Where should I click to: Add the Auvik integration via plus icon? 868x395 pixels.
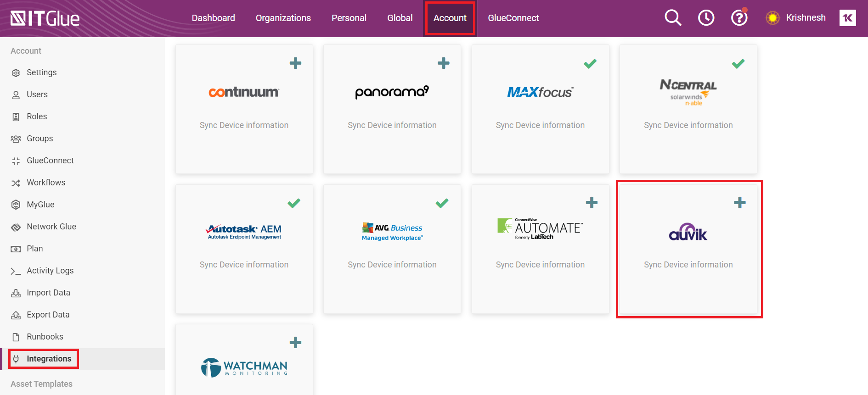(x=740, y=202)
